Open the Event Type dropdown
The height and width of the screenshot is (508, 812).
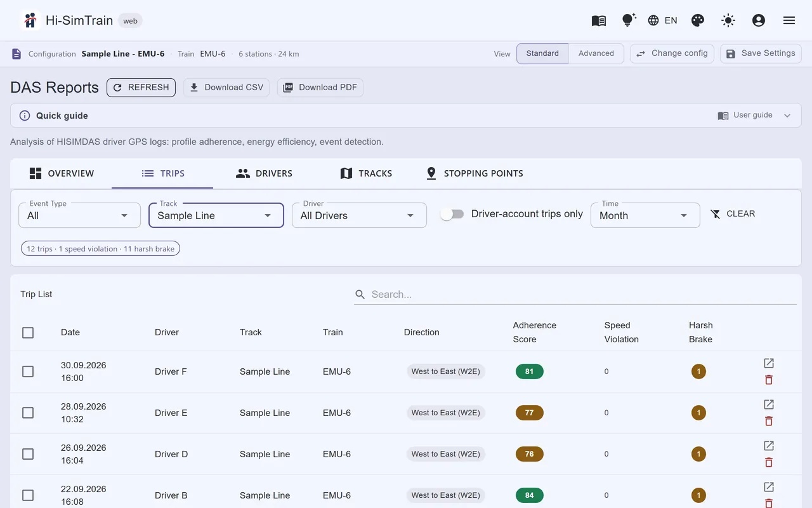(x=80, y=215)
